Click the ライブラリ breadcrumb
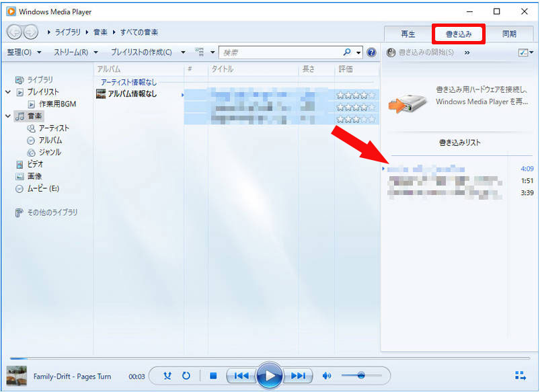540x392 pixels. coord(67,32)
